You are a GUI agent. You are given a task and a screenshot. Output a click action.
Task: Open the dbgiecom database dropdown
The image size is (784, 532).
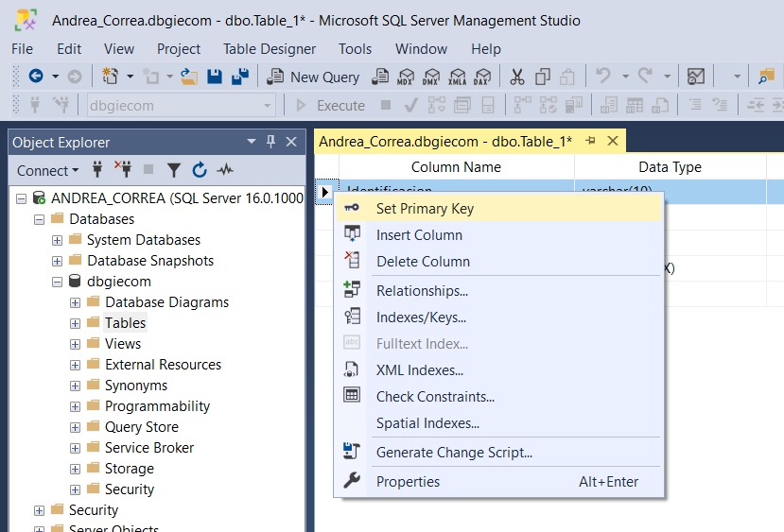tap(267, 106)
